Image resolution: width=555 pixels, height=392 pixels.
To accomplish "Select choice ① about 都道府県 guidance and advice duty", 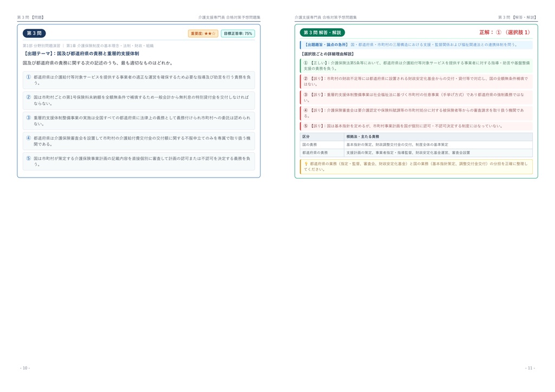I will [139, 80].
